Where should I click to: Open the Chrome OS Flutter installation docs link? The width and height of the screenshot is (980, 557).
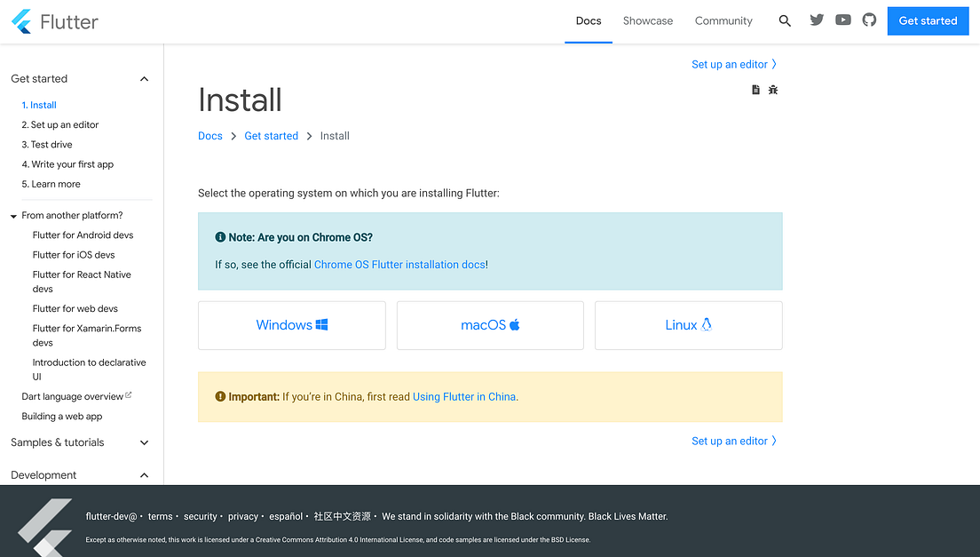pos(399,264)
